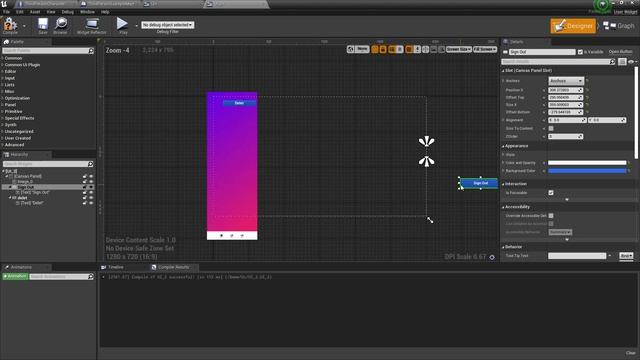Select the Sign Out button on canvas

(479, 183)
